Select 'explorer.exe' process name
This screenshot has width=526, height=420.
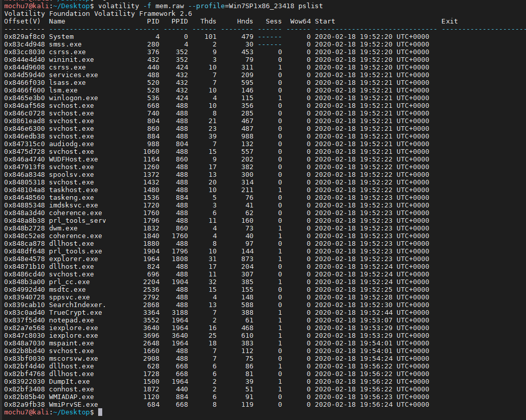74,259
